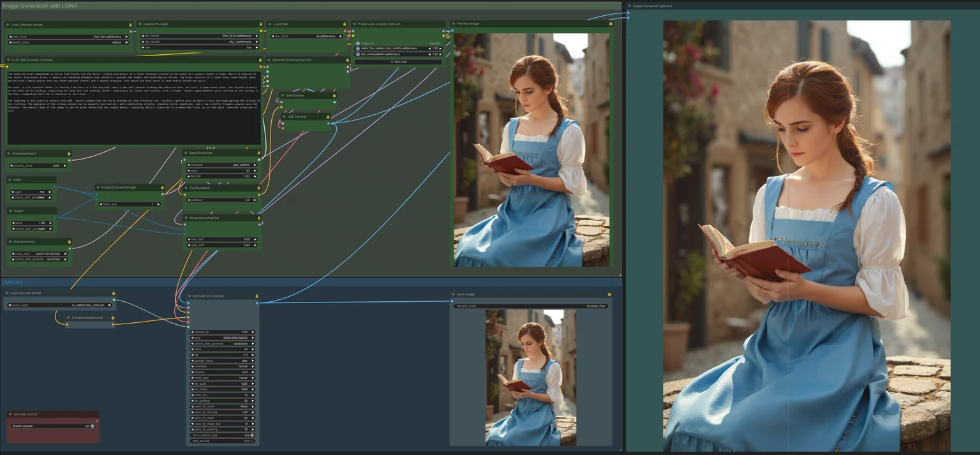Toggle tiled_decode in Ultimate SD Upscale
The width and height of the screenshot is (980, 455).
tap(251, 441)
